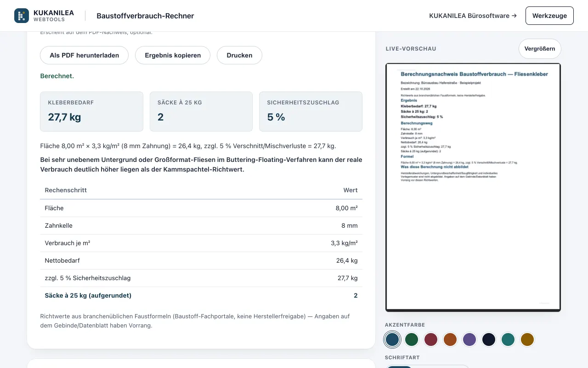Image resolution: width=588 pixels, height=368 pixels.
Task: Click the 'Wert' column header
Action: tap(351, 190)
